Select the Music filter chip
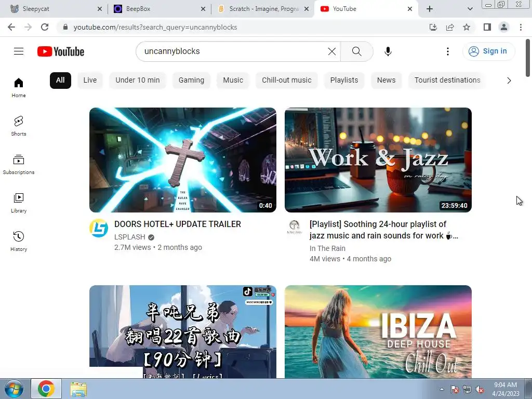The height and width of the screenshot is (399, 532). point(233,81)
